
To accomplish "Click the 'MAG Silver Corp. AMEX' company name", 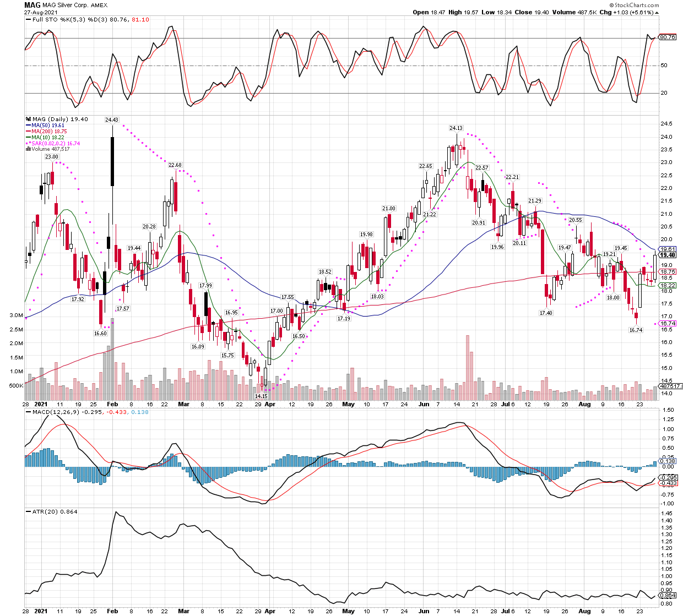I will pyautogui.click(x=75, y=6).
